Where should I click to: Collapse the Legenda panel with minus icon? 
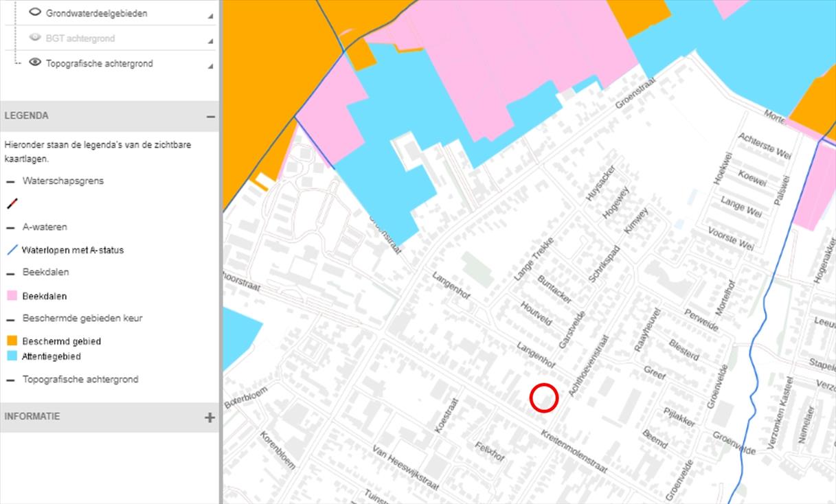(x=210, y=117)
